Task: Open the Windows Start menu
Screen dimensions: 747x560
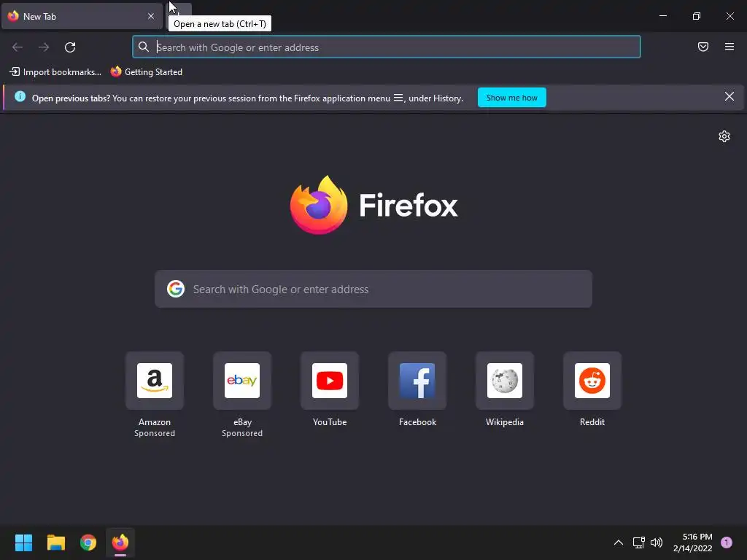Action: 23,542
